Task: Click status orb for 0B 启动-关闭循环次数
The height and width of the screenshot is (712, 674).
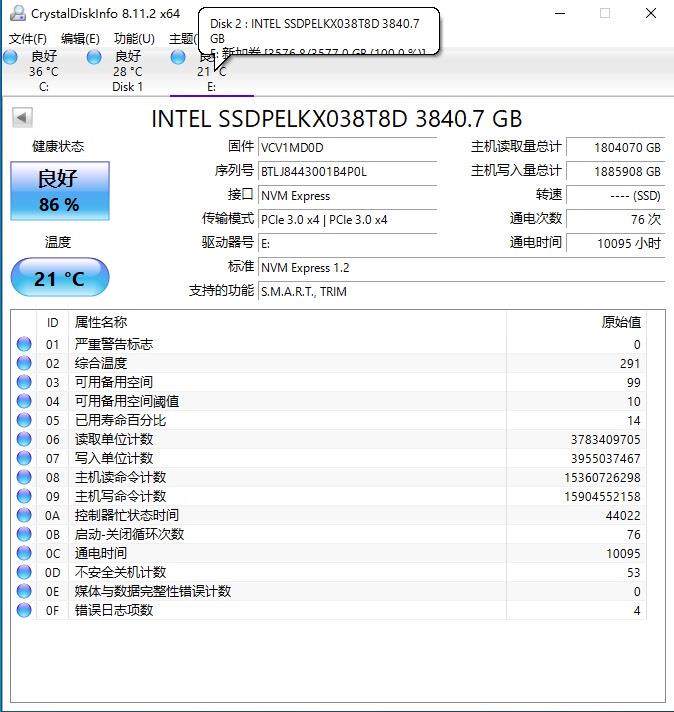Action: [24, 534]
